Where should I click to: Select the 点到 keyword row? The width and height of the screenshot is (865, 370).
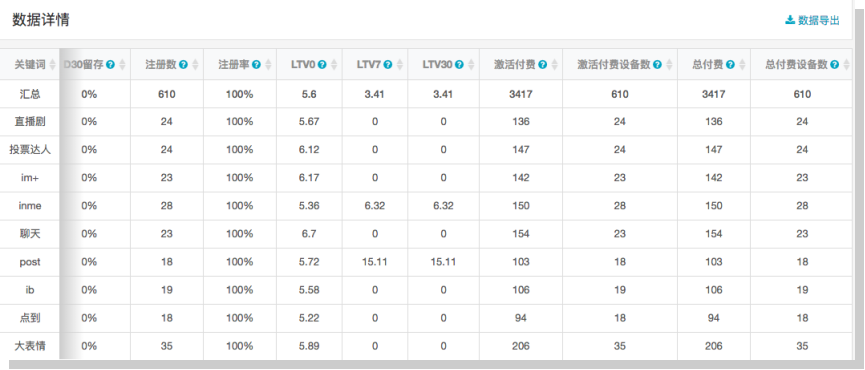coord(30,318)
